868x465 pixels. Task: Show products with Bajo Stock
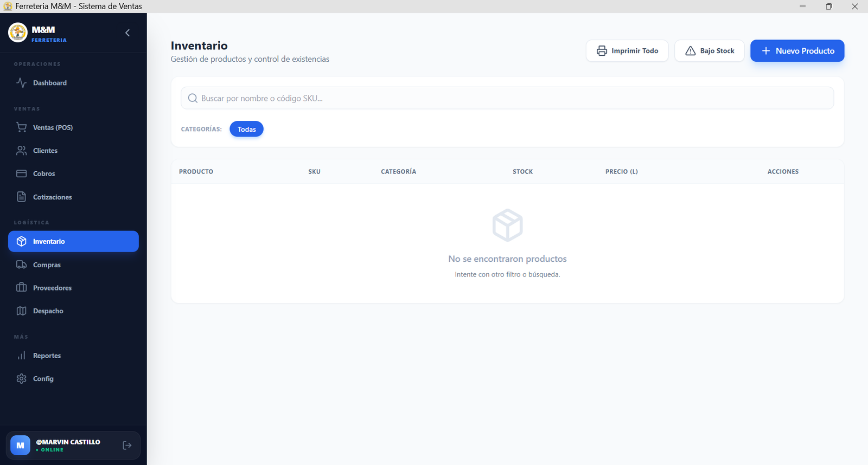[x=710, y=51]
